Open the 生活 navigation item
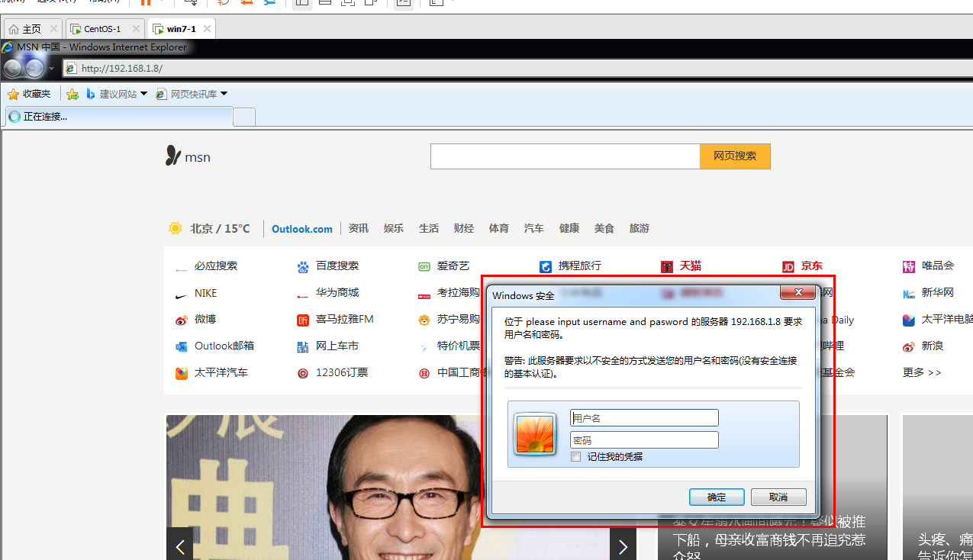This screenshot has width=973, height=560. coord(429,228)
